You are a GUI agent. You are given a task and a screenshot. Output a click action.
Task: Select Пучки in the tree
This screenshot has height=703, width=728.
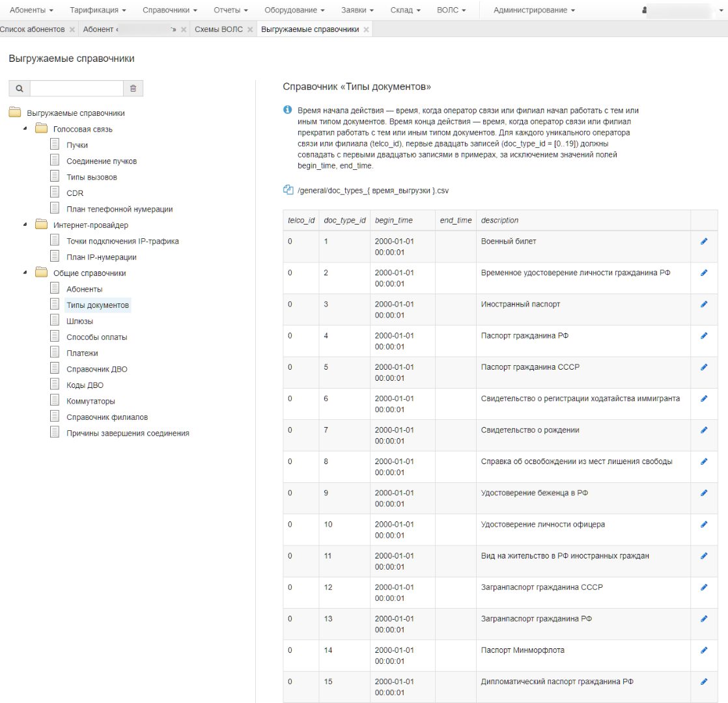pos(77,145)
